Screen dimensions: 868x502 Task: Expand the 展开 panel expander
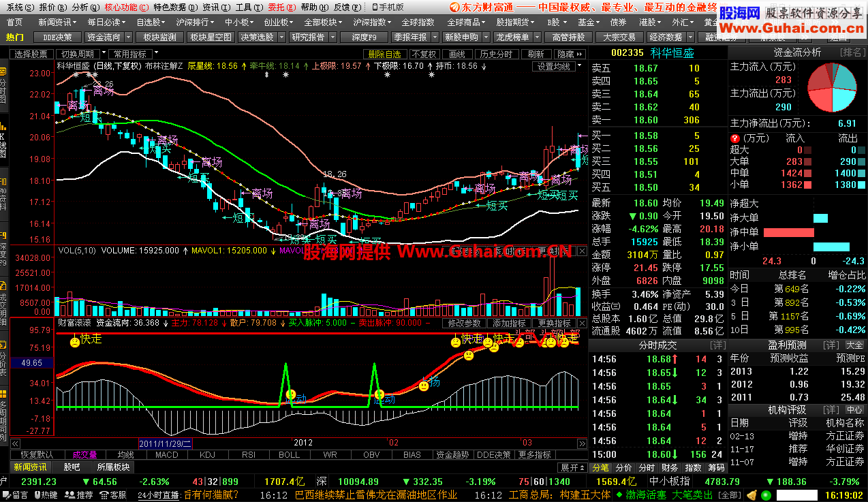[x=572, y=468]
